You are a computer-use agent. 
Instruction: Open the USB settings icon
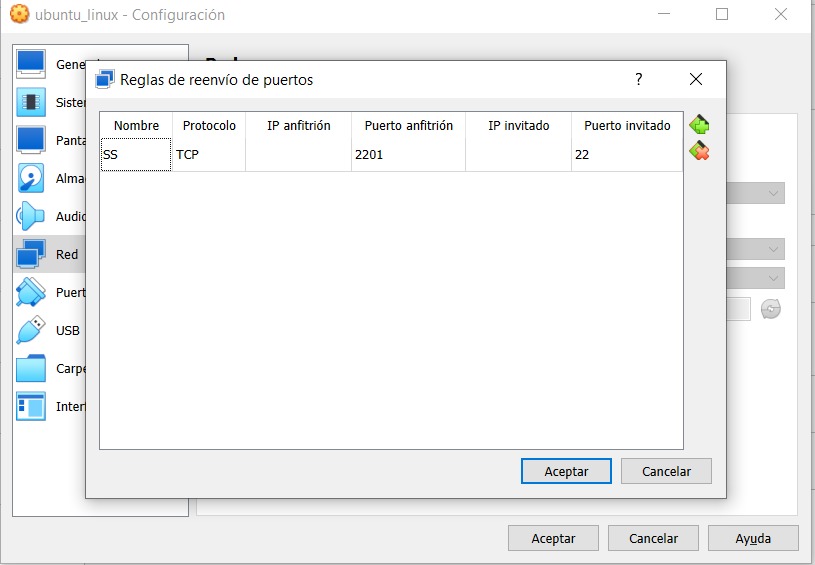pyautogui.click(x=31, y=330)
